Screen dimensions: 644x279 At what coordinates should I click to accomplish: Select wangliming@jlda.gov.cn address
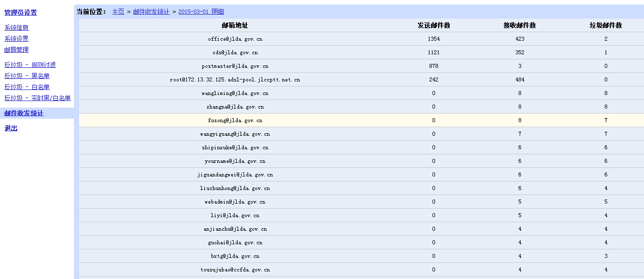coord(235,94)
